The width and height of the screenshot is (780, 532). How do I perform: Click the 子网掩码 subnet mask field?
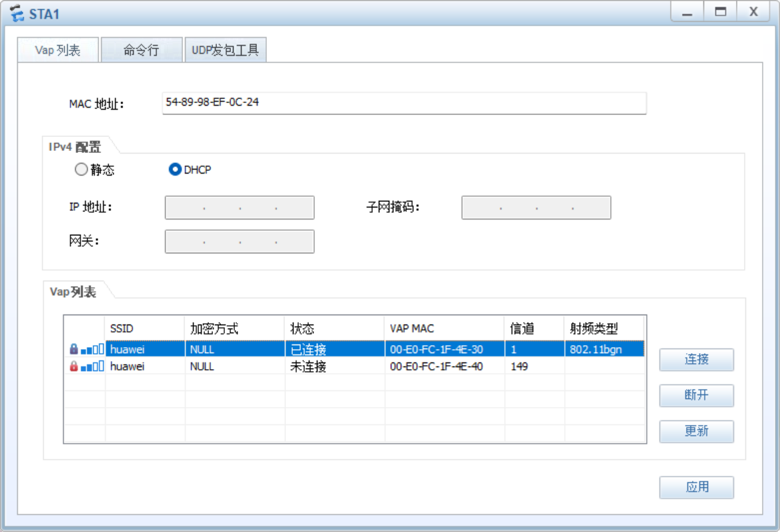[536, 207]
